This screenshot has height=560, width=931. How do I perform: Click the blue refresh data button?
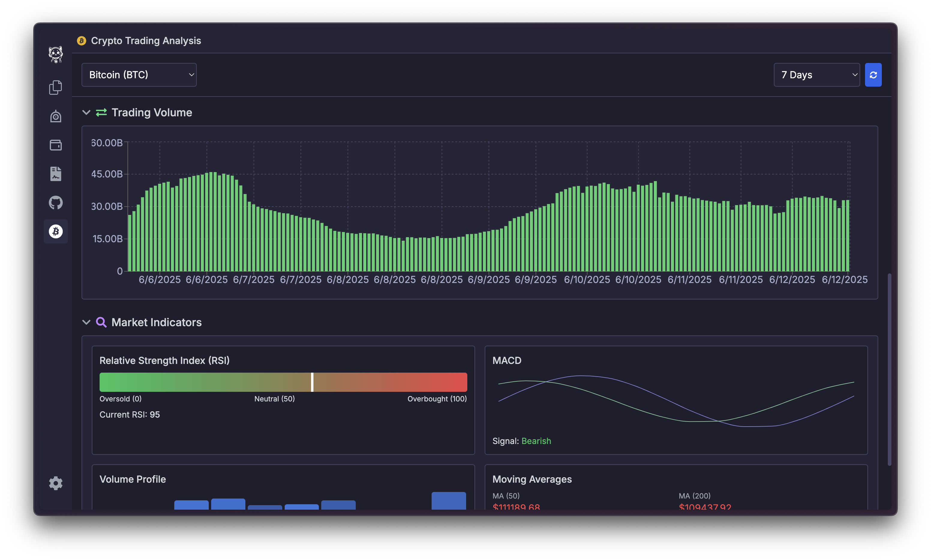coord(873,75)
